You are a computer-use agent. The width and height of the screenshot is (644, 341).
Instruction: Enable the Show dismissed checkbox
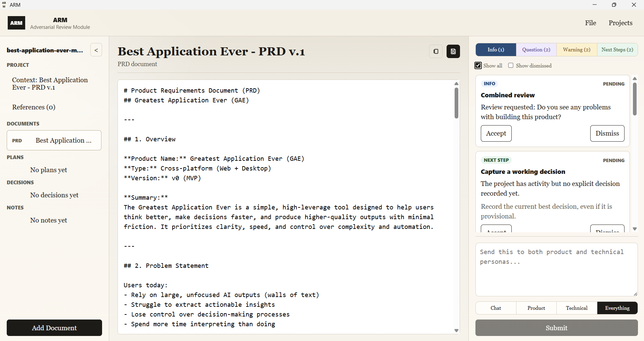click(511, 65)
